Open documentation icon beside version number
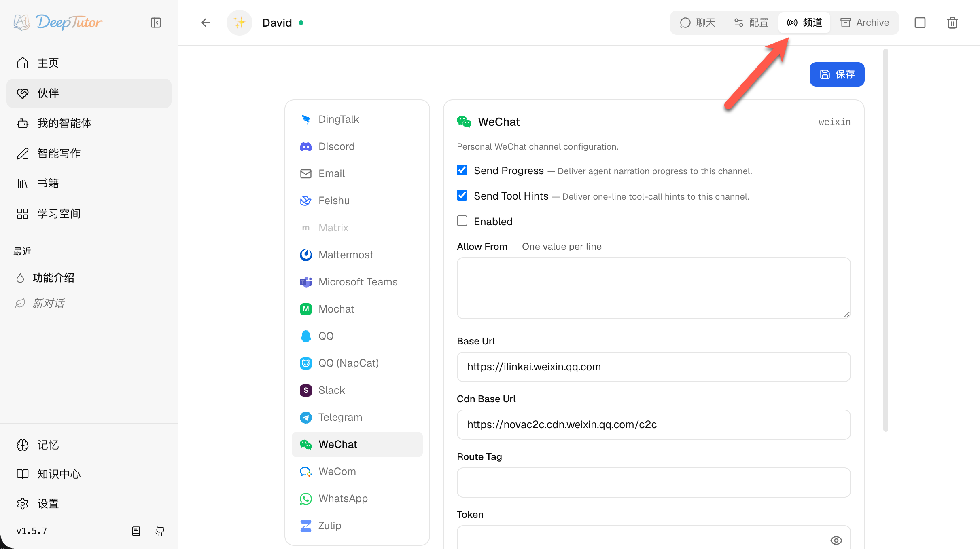The width and height of the screenshot is (980, 549). click(136, 531)
